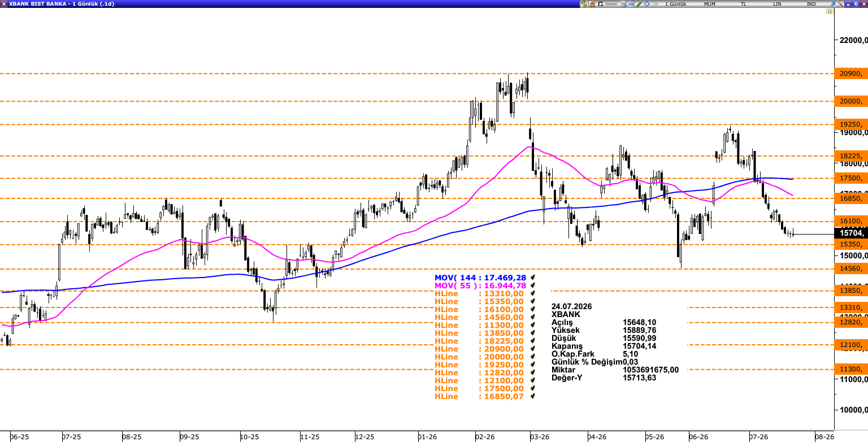The image size is (868, 442).
Task: Click the 01-26 date label on time axis
Action: pos(427,437)
